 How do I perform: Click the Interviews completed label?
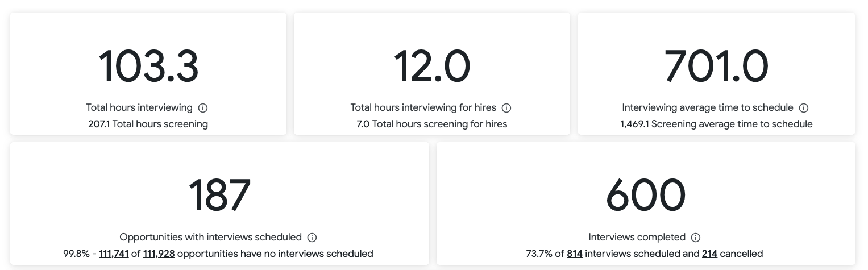tap(637, 237)
